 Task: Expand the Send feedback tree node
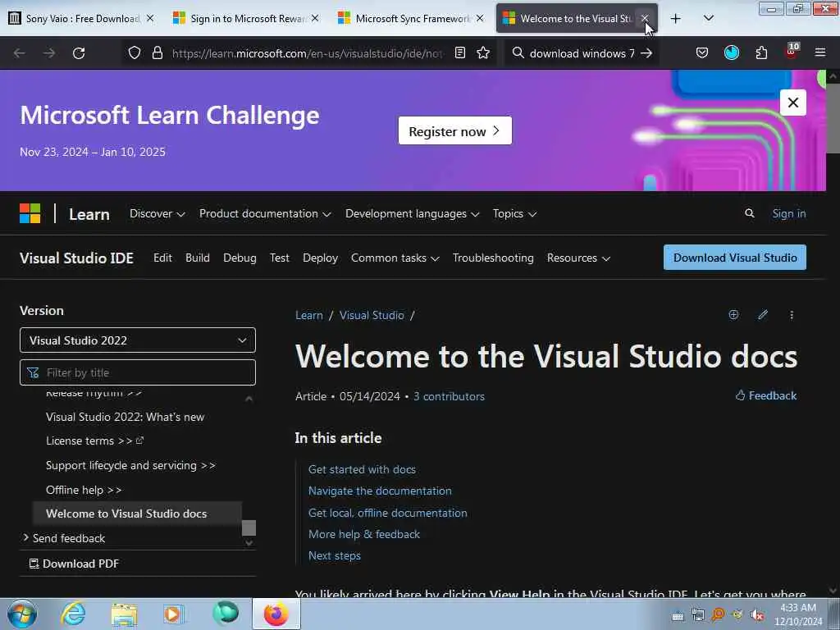[x=25, y=537]
